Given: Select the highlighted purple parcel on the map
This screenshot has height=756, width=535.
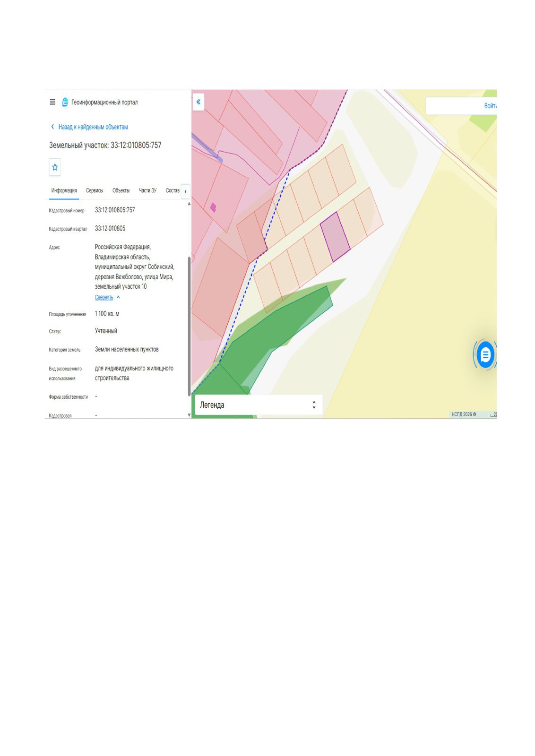Looking at the screenshot, I should point(335,237).
